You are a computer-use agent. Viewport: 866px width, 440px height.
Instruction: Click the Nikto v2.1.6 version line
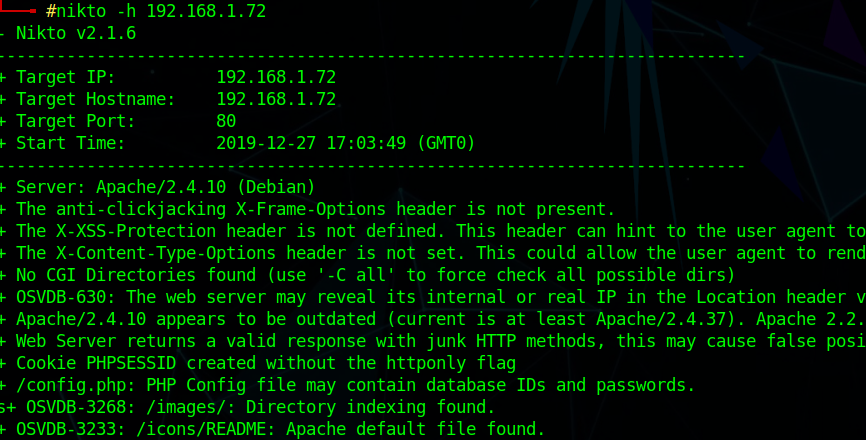[76, 33]
